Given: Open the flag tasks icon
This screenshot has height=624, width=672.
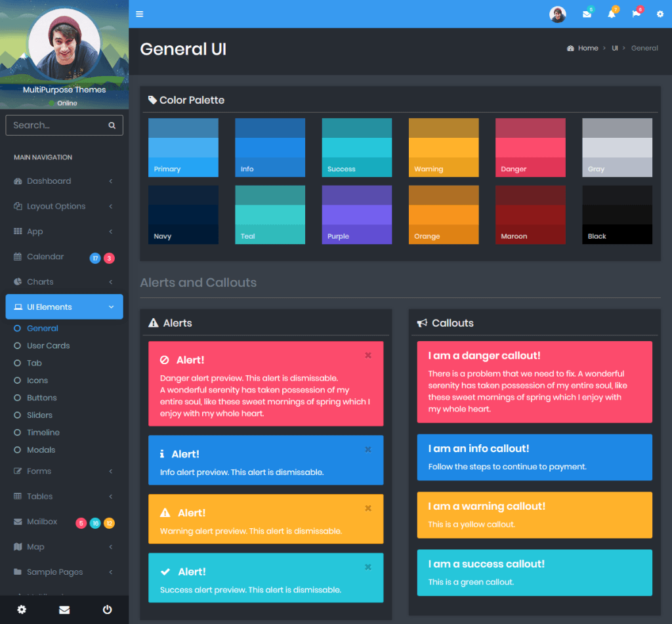Looking at the screenshot, I should pos(636,14).
